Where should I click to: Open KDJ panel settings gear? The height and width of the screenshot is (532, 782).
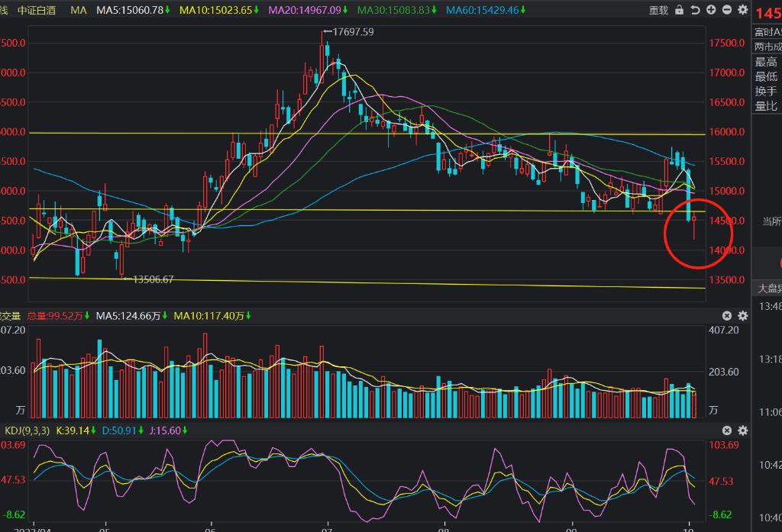742,430
